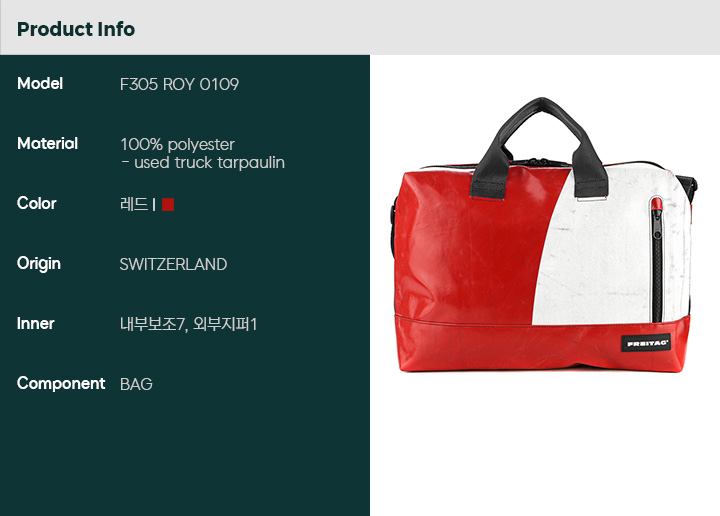Click the Color label
Viewport: 720px width, 516px height.
[37, 203]
